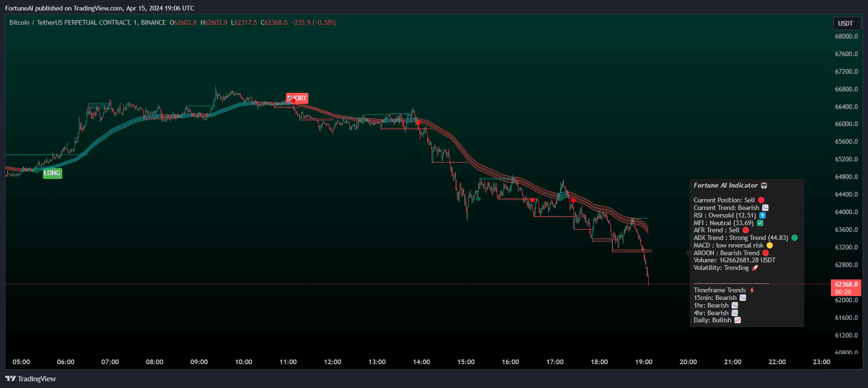
Task: Click the 12:00 mark on the time axis
Action: tap(332, 362)
